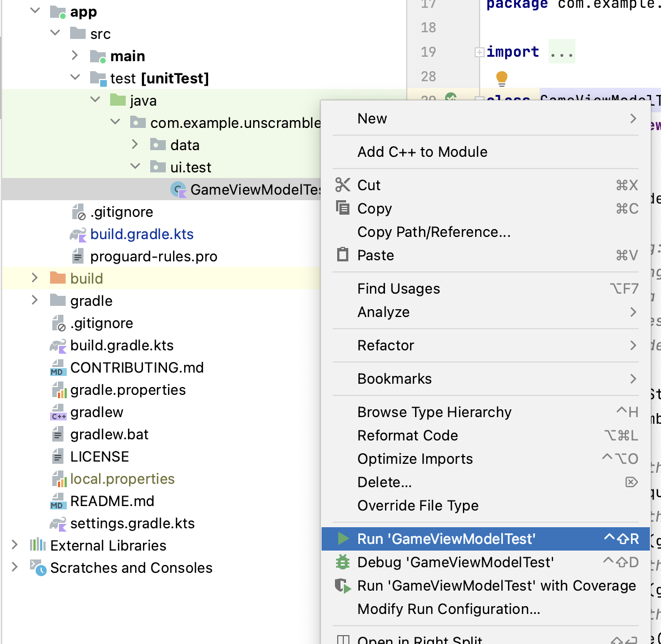
Task: Click the Copy icon in the context menu
Action: click(343, 208)
